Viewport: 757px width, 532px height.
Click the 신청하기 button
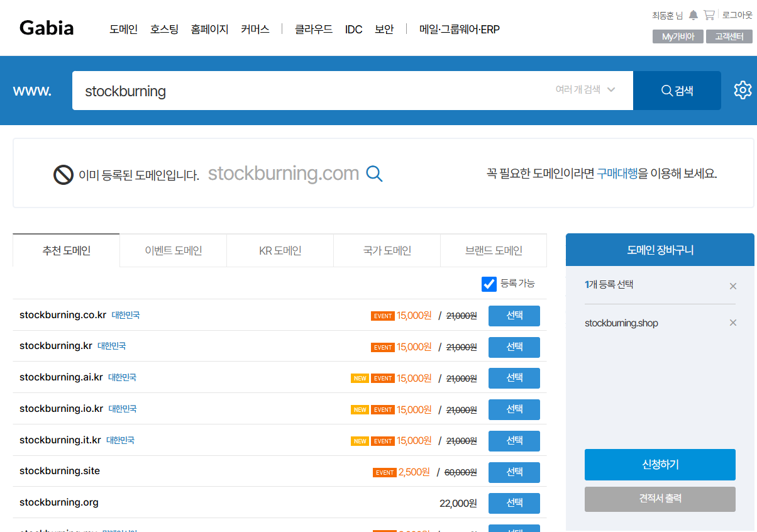coord(660,465)
